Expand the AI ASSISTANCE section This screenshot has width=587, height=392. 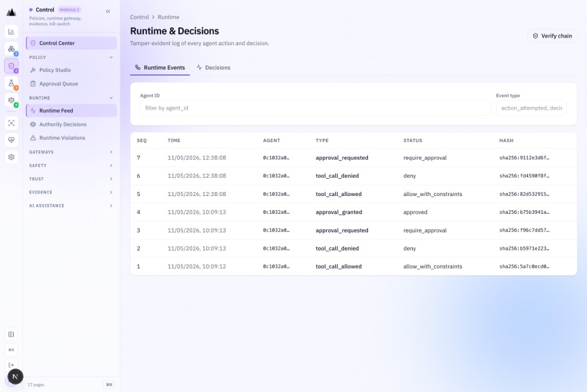point(72,206)
